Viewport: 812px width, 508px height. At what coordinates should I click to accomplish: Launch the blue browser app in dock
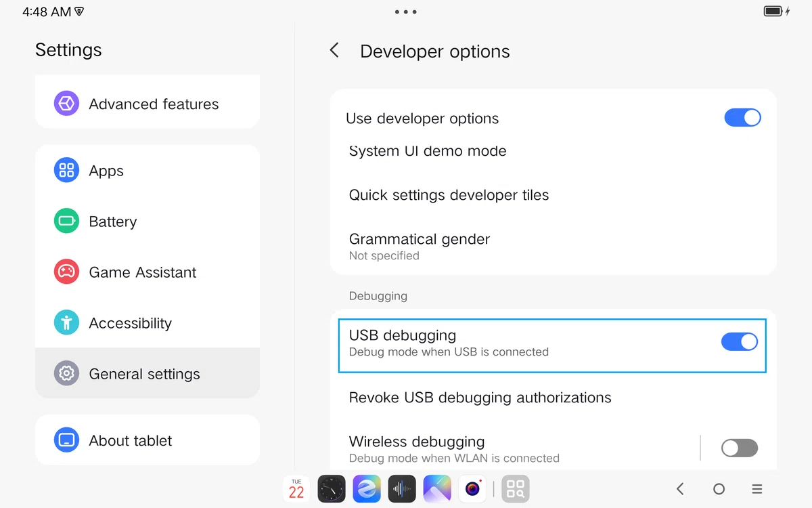point(367,488)
